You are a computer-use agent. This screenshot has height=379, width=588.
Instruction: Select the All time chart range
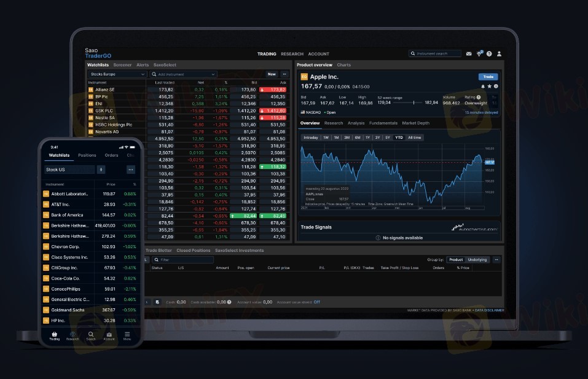(x=414, y=138)
